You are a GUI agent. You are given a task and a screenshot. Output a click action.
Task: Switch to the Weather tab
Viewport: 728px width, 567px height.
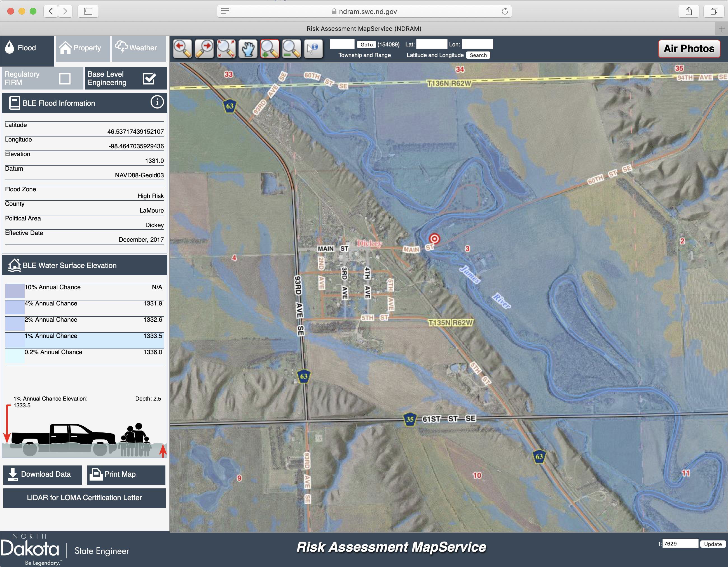click(139, 49)
